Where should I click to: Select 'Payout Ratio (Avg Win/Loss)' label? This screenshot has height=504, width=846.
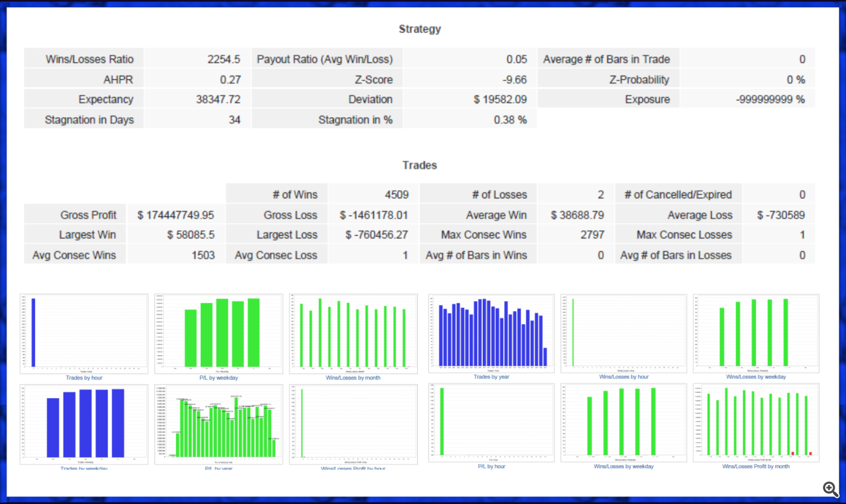coord(325,59)
